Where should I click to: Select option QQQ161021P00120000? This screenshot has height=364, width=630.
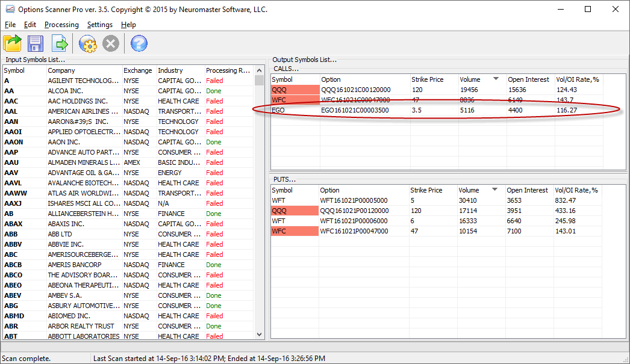tap(354, 211)
